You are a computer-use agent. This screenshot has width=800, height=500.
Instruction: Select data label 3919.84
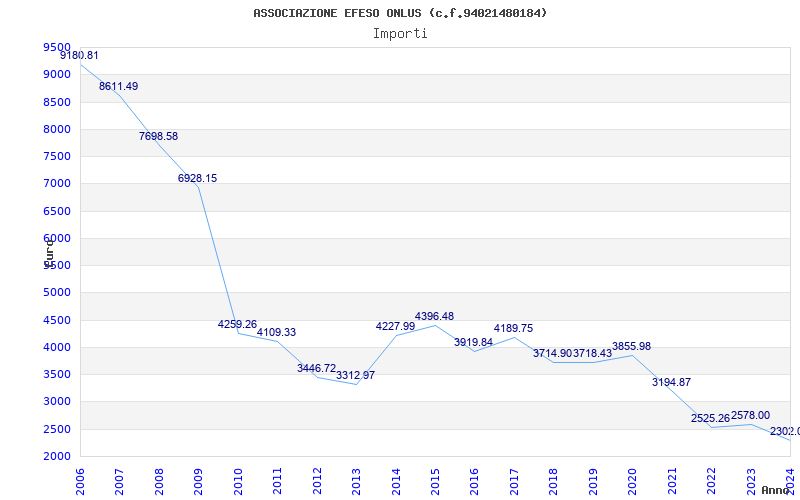[473, 342]
